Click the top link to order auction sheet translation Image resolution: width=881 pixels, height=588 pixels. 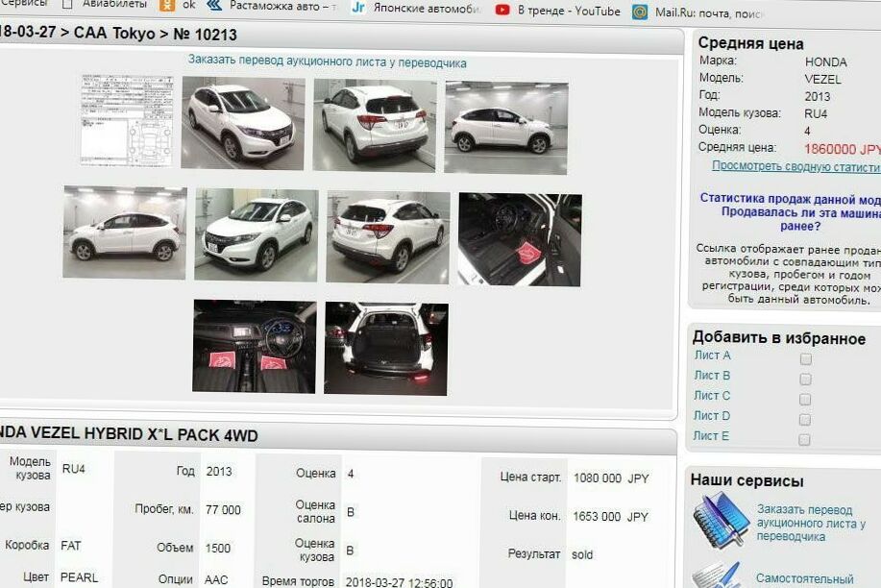coord(327,61)
